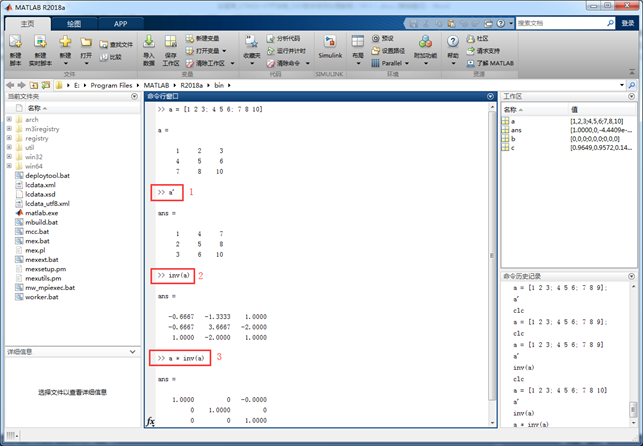Open the Favorites (收藏夹) icon
The image size is (643, 446).
pyautogui.click(x=251, y=41)
